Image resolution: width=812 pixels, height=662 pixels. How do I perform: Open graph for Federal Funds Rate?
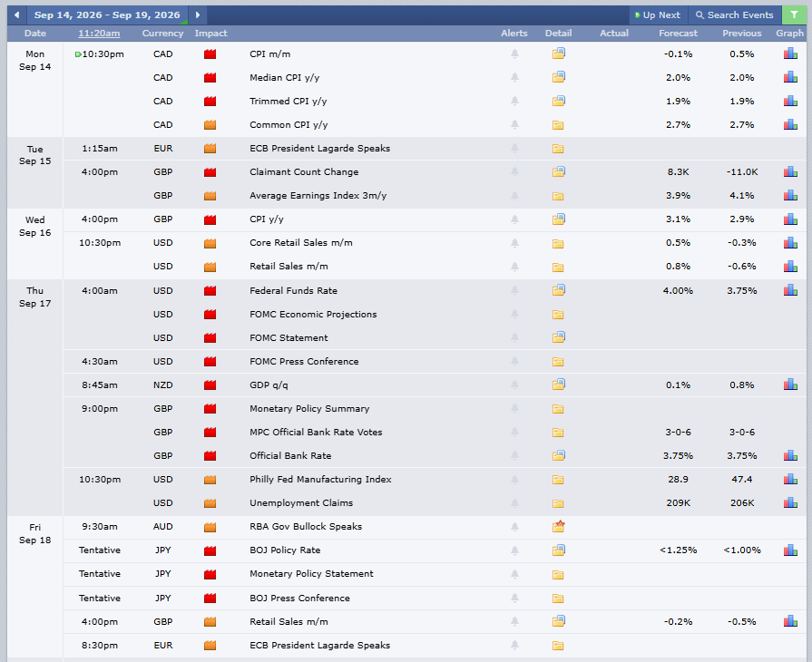[790, 290]
